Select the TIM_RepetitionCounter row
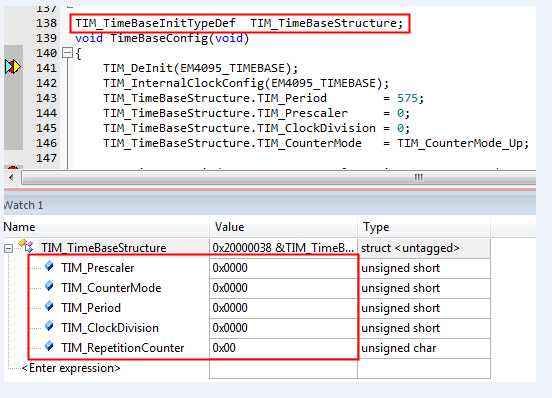This screenshot has width=552, height=398. (247, 348)
